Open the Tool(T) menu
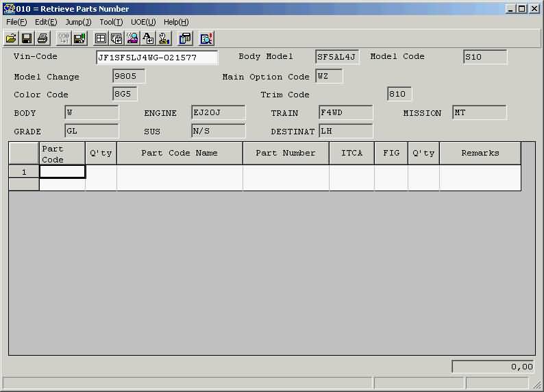This screenshot has height=392, width=544. coord(111,22)
